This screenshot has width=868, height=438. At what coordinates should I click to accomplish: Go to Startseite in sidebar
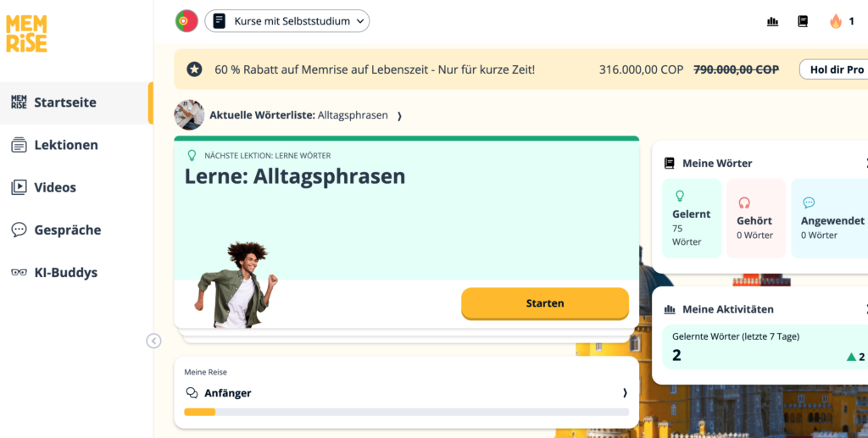tap(76, 103)
